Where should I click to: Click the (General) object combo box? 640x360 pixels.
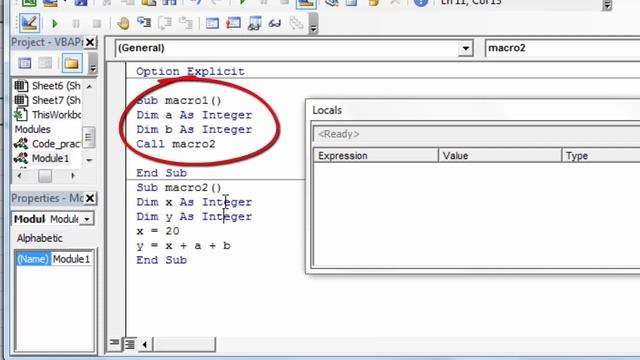(x=294, y=48)
